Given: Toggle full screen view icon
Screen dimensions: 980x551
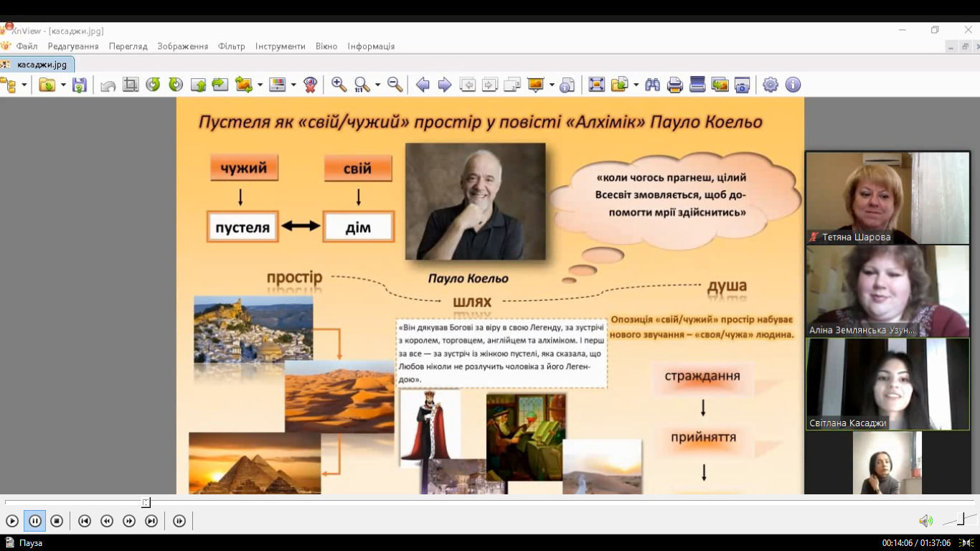Looking at the screenshot, I should (x=596, y=85).
